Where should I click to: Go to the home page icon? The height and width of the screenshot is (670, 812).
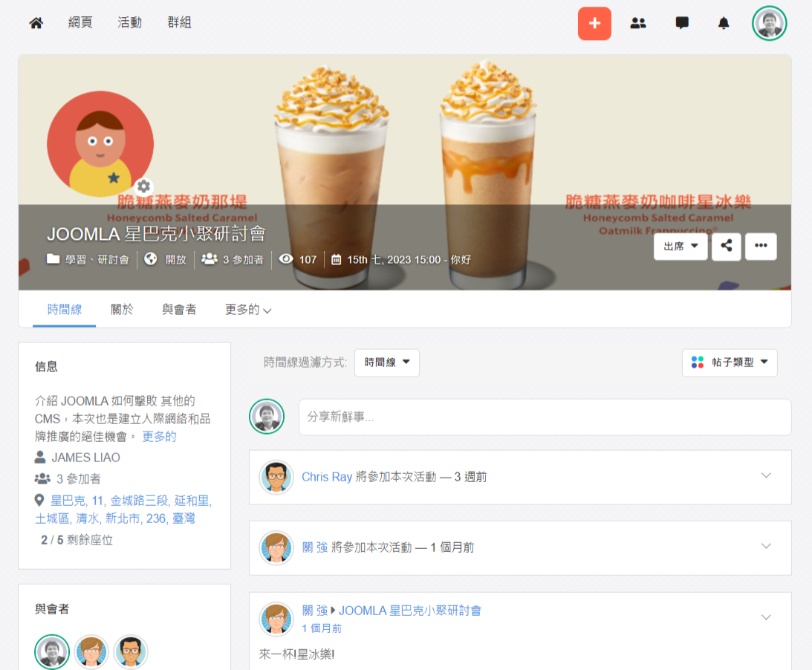coord(36,23)
